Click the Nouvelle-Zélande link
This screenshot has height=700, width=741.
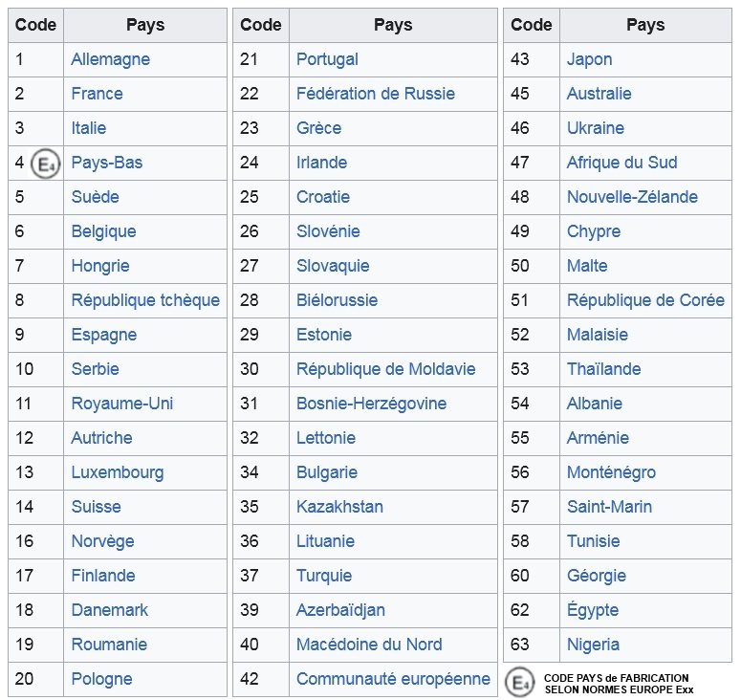(x=632, y=197)
